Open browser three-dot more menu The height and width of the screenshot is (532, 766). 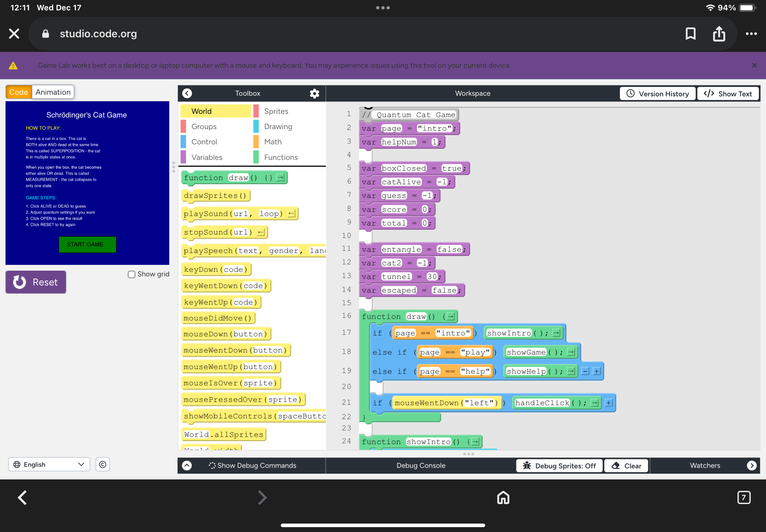pyautogui.click(x=751, y=34)
